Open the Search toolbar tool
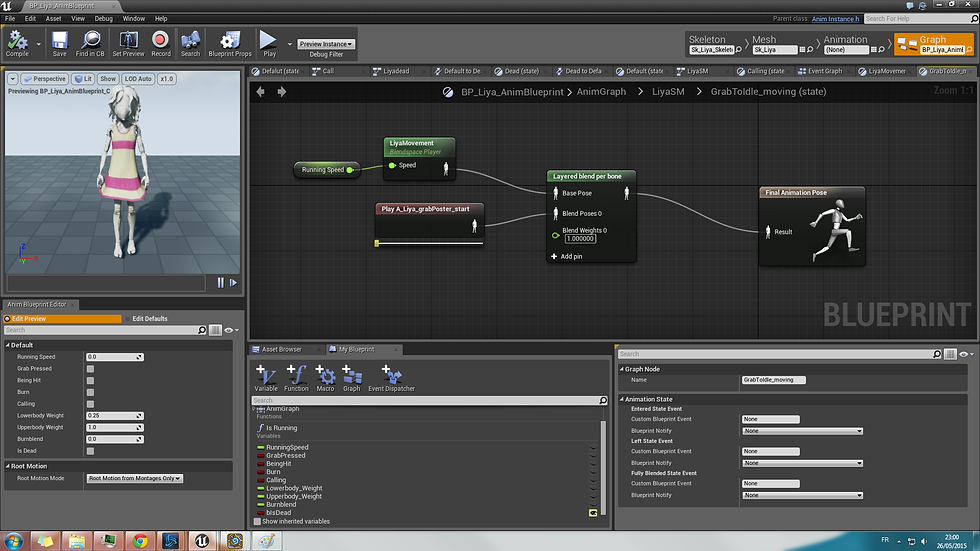Viewport: 980px width, 551px height. tap(191, 44)
